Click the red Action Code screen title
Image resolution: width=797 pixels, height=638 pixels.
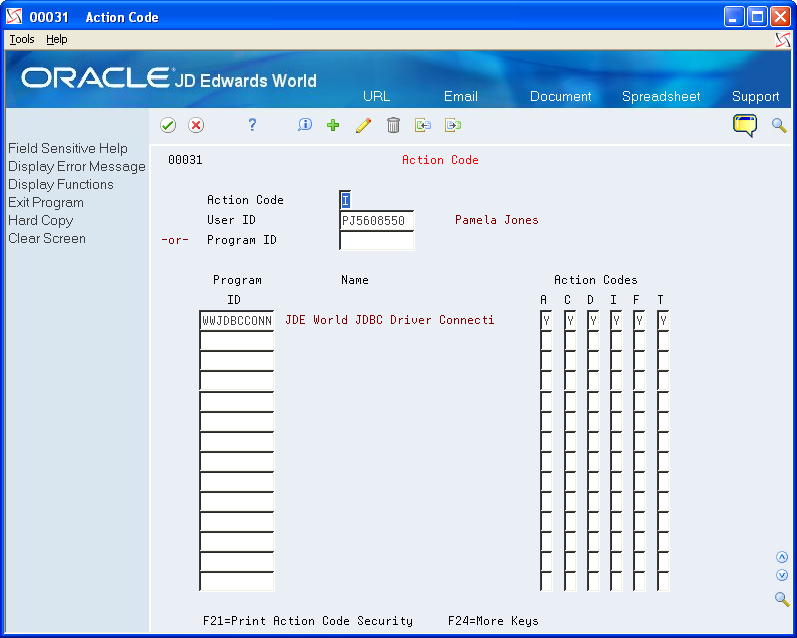click(x=440, y=160)
